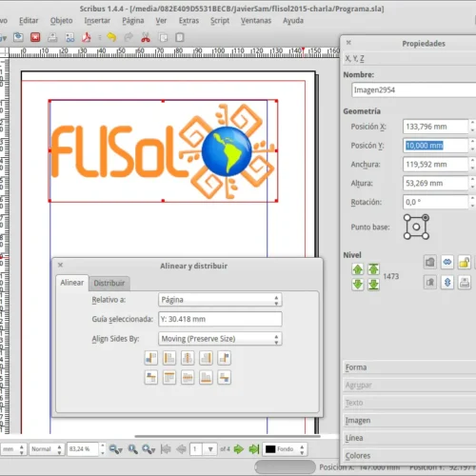This screenshot has width=476, height=476.
Task: Click the grey Redo arrow
Action: [x=129, y=37]
